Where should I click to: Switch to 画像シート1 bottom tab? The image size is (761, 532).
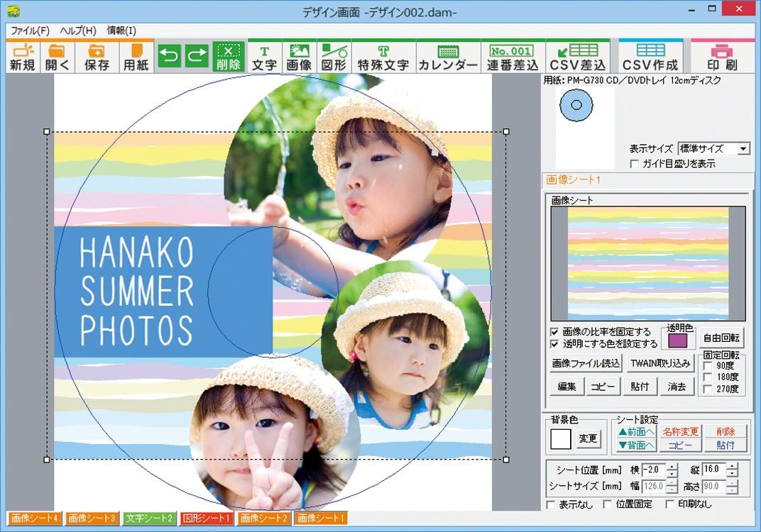pos(321,518)
